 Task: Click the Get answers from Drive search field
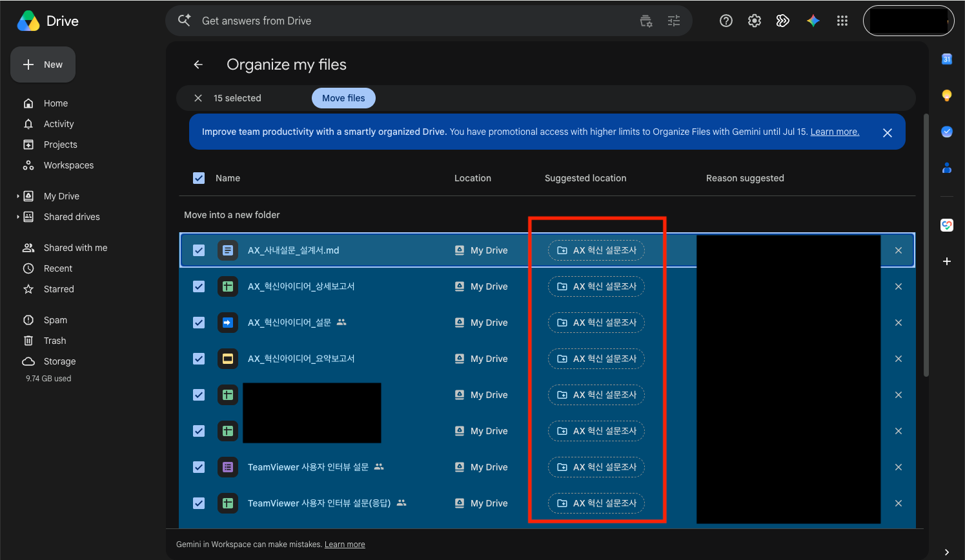pos(413,21)
